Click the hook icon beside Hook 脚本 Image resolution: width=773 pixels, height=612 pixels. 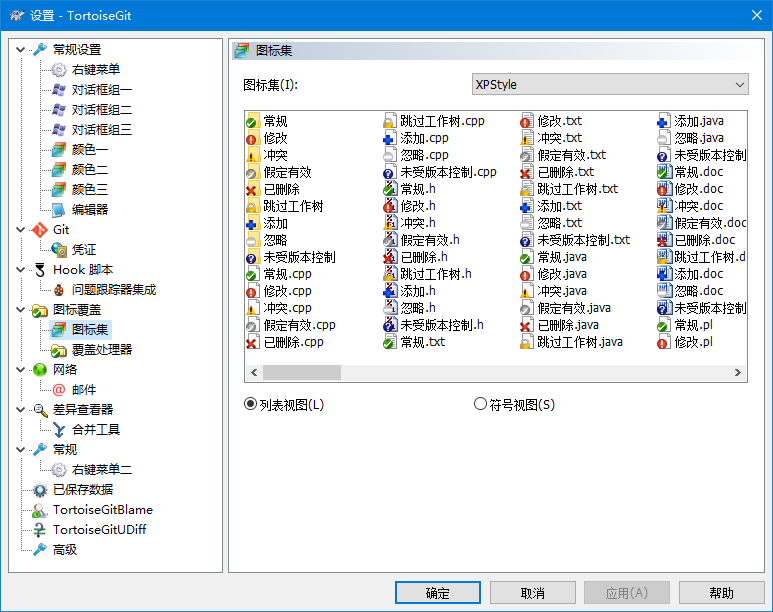40,270
